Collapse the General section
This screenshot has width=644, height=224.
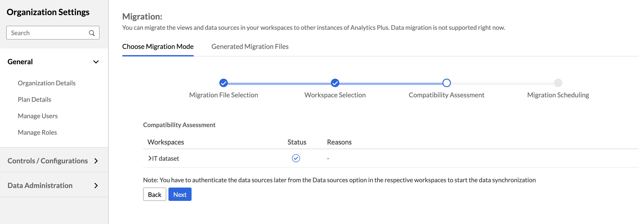(96, 62)
